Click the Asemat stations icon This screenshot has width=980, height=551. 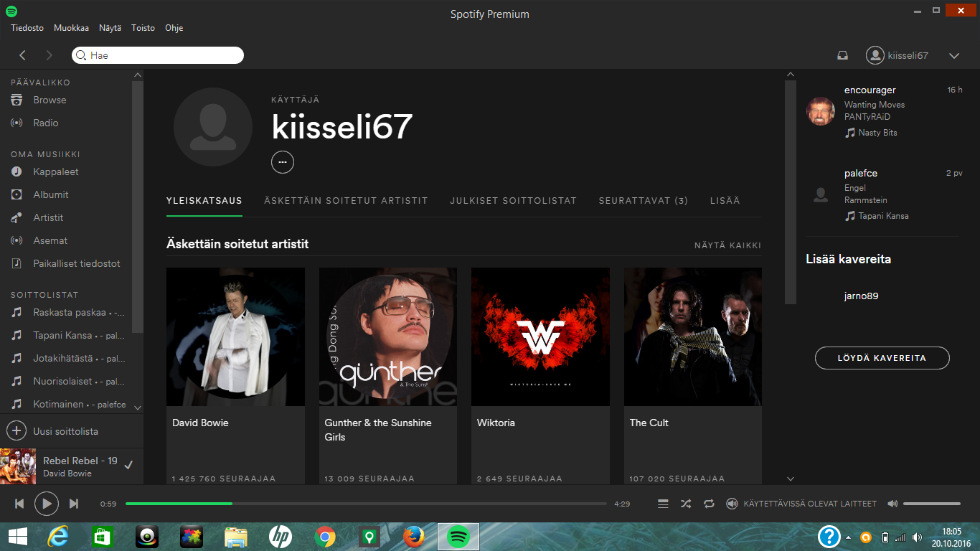[x=17, y=240]
